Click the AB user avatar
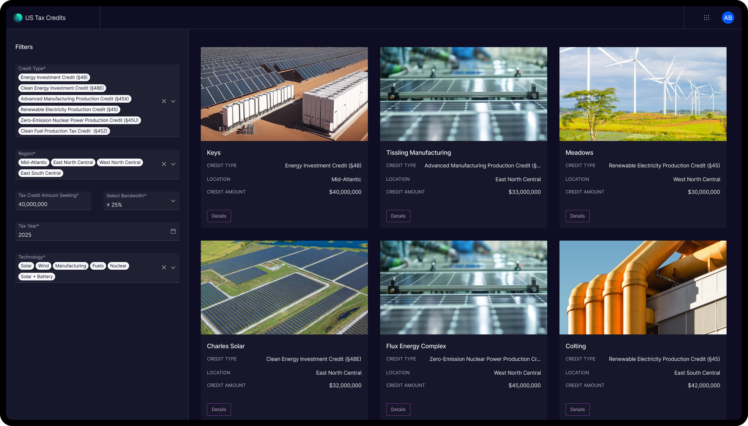Viewport: 748px width, 426px height. pyautogui.click(x=728, y=17)
